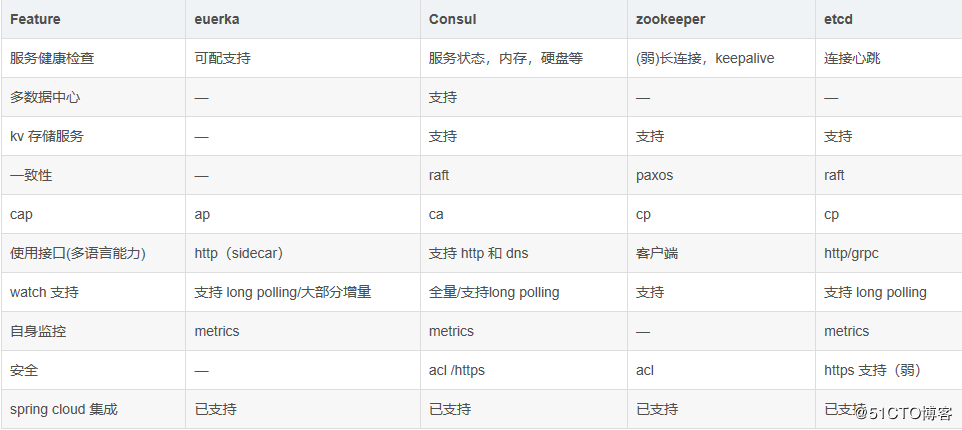Click the 可配支持 cell
Viewport: 962px width, 430px height.
point(222,58)
